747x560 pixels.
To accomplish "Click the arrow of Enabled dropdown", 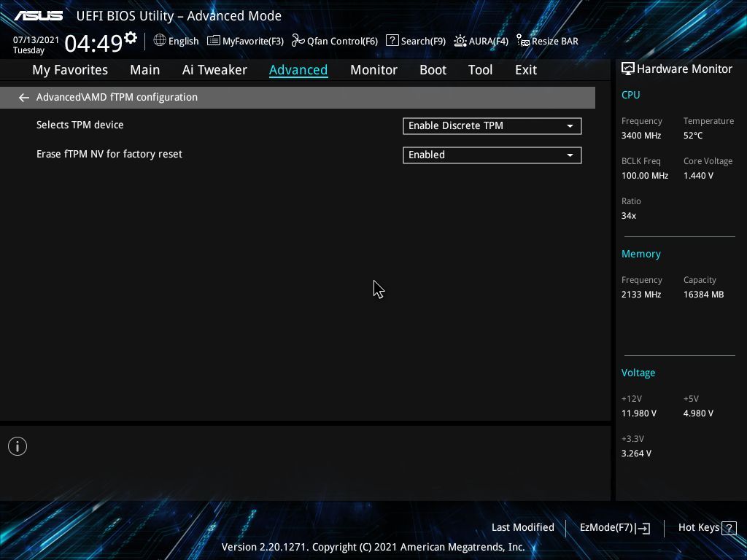I will coord(570,155).
